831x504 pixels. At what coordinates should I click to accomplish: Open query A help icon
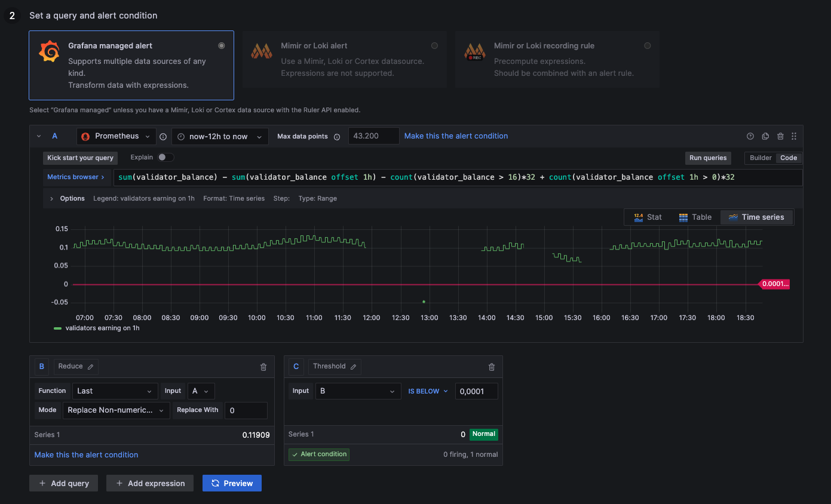(x=750, y=136)
